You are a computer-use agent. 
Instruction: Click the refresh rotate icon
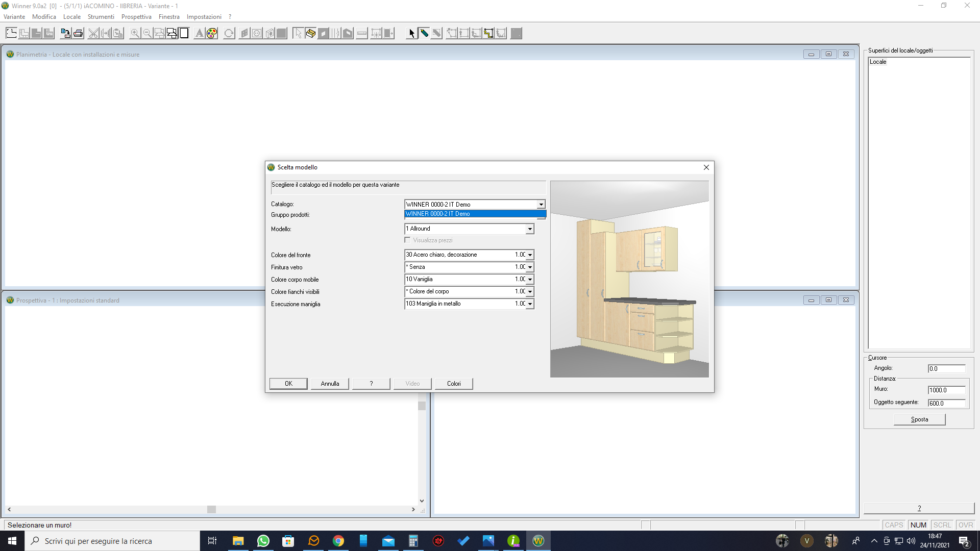pos(229,34)
